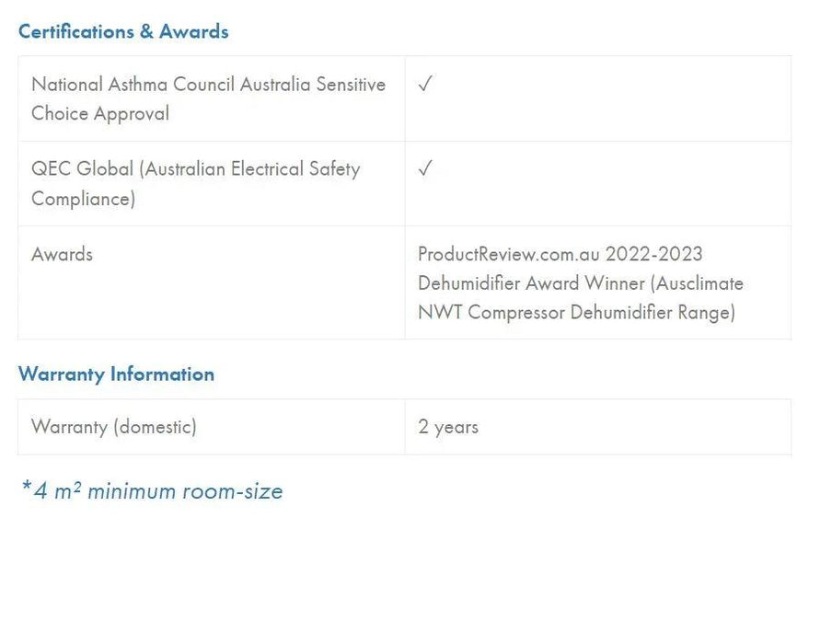Click the word 'Compliance)' in the QEC row
Screen dimensions: 820x644
83,199
